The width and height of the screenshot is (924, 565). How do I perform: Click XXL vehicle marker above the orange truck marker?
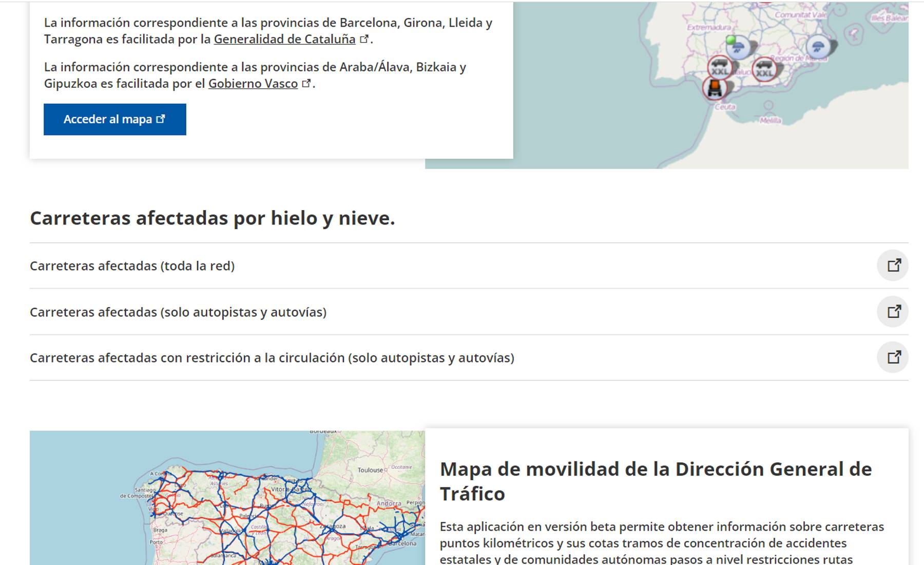720,68
